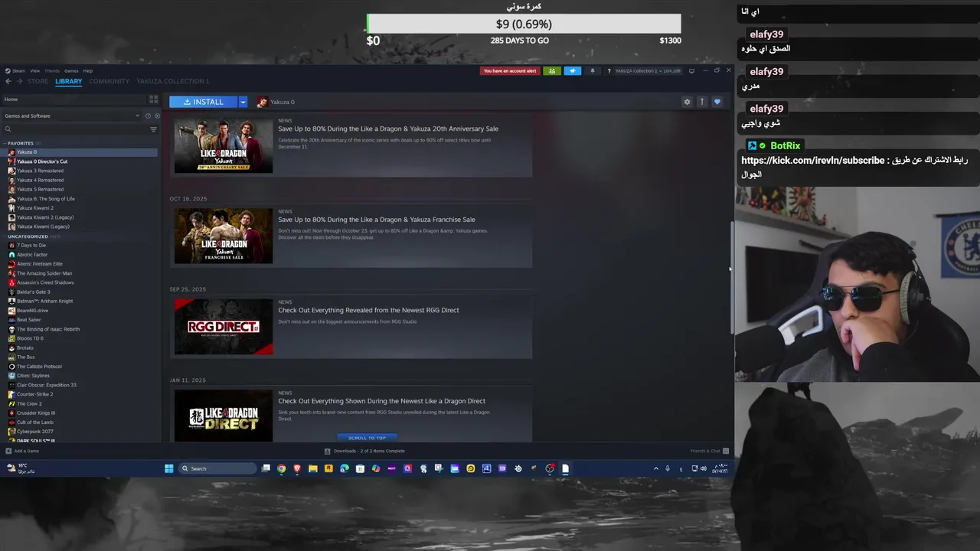Click the blue Install button

204,102
